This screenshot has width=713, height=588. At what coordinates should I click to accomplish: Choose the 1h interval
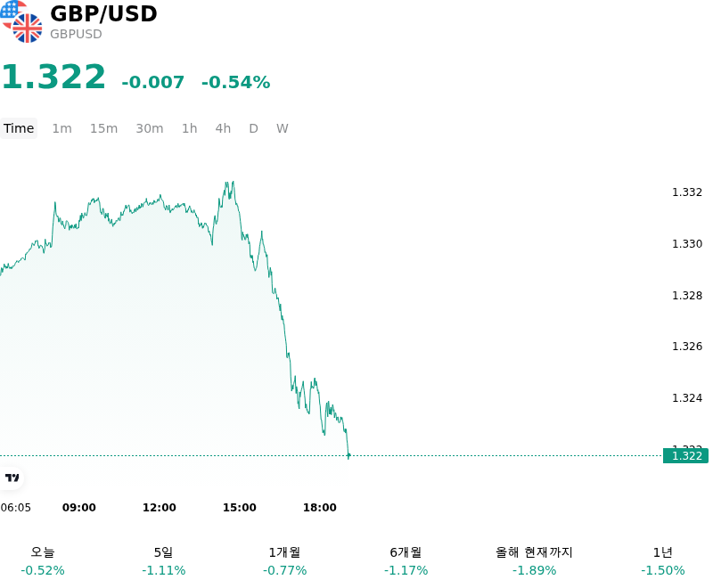tap(190, 128)
